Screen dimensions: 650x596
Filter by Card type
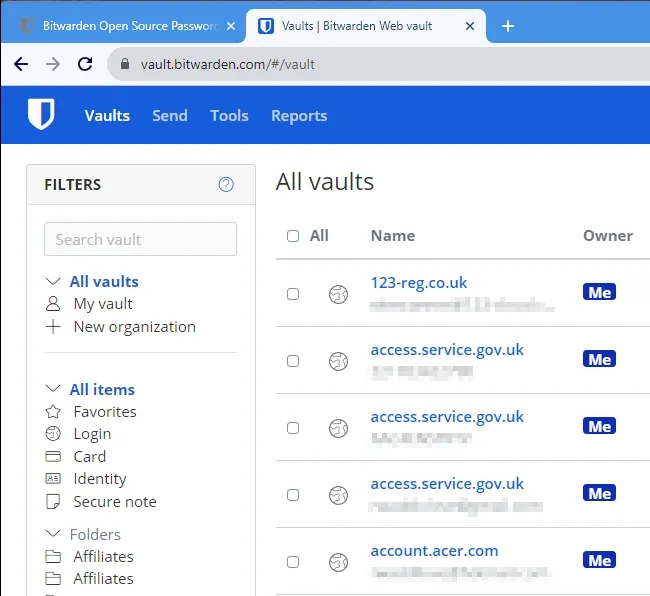tap(90, 456)
